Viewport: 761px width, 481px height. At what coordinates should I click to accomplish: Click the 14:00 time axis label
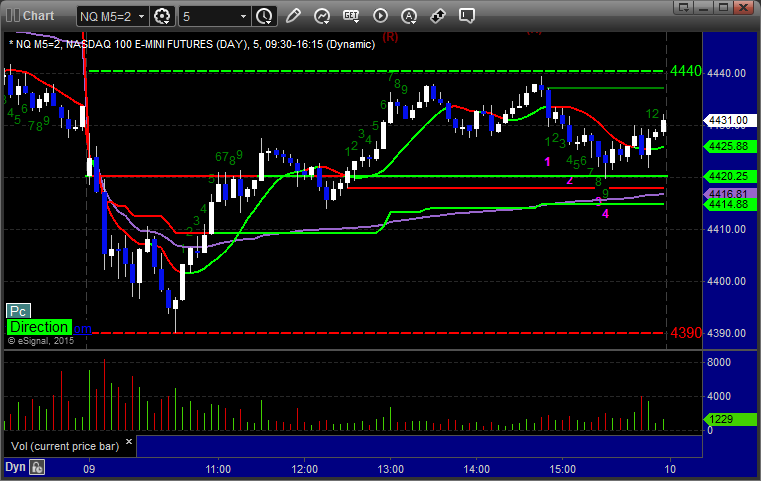pyautogui.click(x=477, y=469)
